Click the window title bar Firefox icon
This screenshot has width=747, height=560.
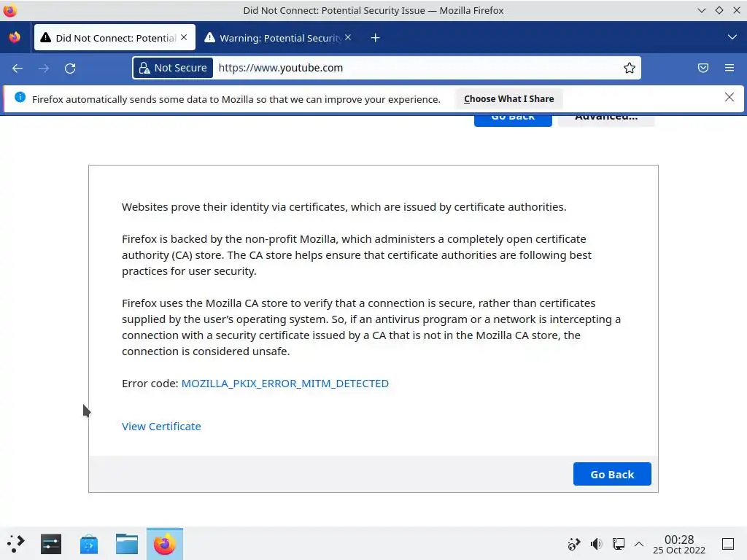click(9, 10)
